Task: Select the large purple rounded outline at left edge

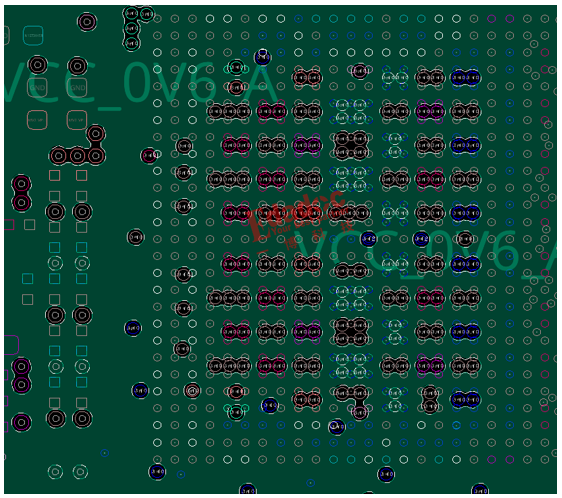Action: pos(11,345)
